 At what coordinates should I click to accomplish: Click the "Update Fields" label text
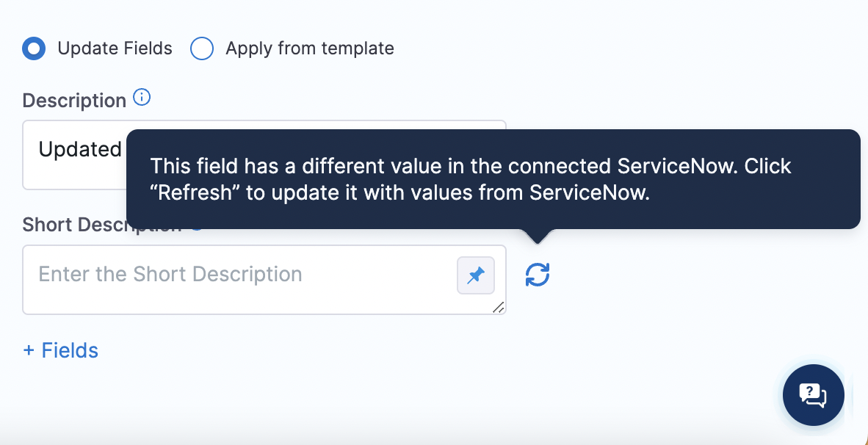[115, 49]
